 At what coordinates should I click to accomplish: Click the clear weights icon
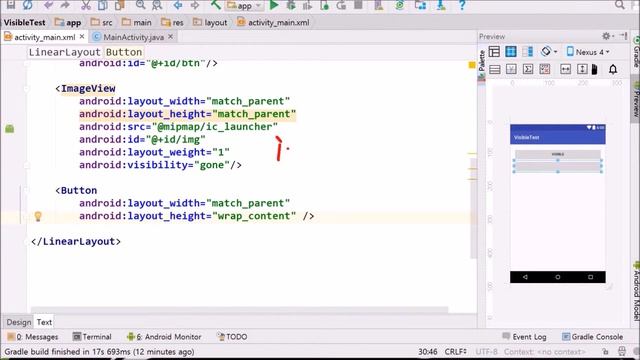point(544,69)
